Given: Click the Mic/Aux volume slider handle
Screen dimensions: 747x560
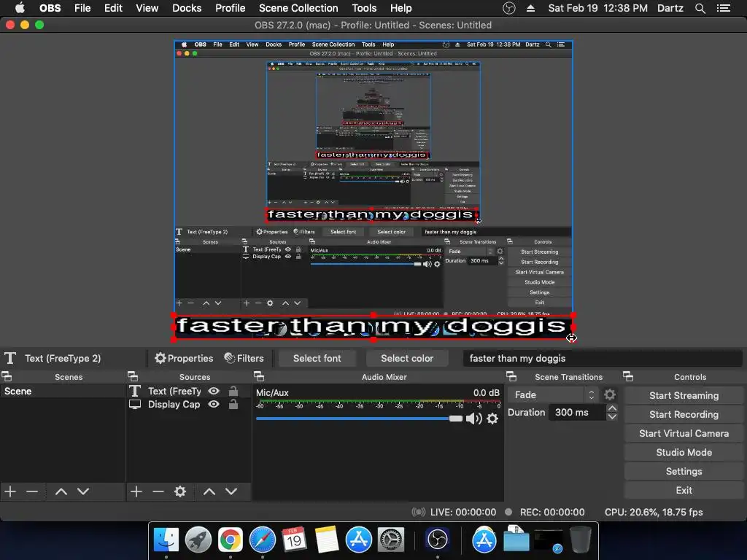Looking at the screenshot, I should click(456, 419).
